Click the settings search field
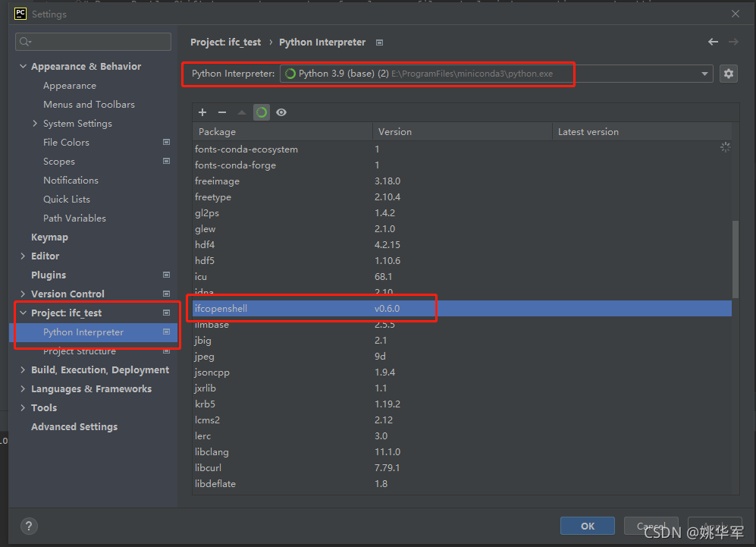 [x=93, y=42]
